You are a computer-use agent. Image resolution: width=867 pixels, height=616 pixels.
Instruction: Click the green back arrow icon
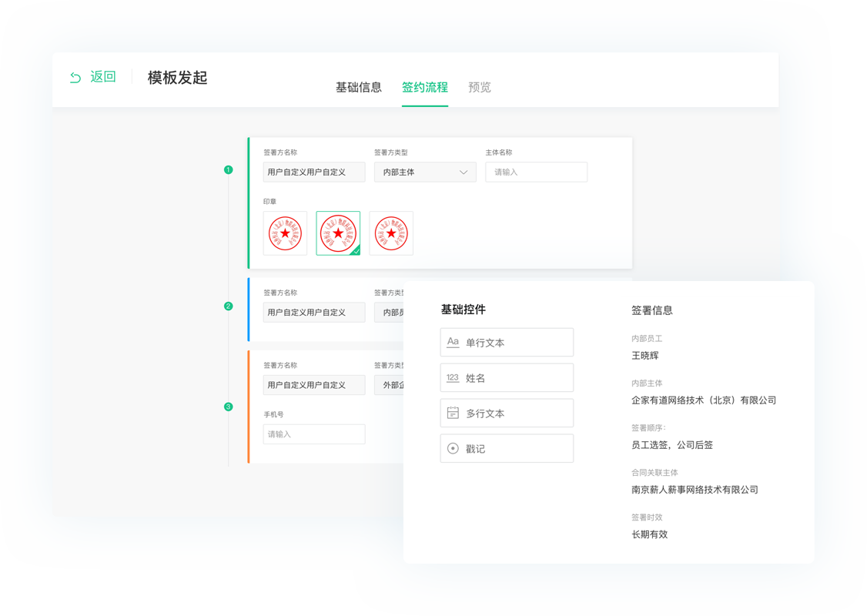75,78
